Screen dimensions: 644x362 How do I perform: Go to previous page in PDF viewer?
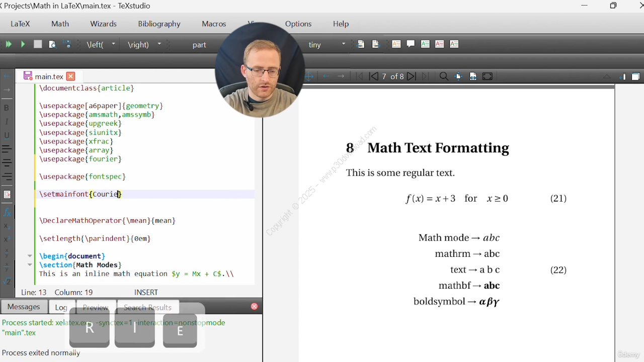pyautogui.click(x=373, y=76)
